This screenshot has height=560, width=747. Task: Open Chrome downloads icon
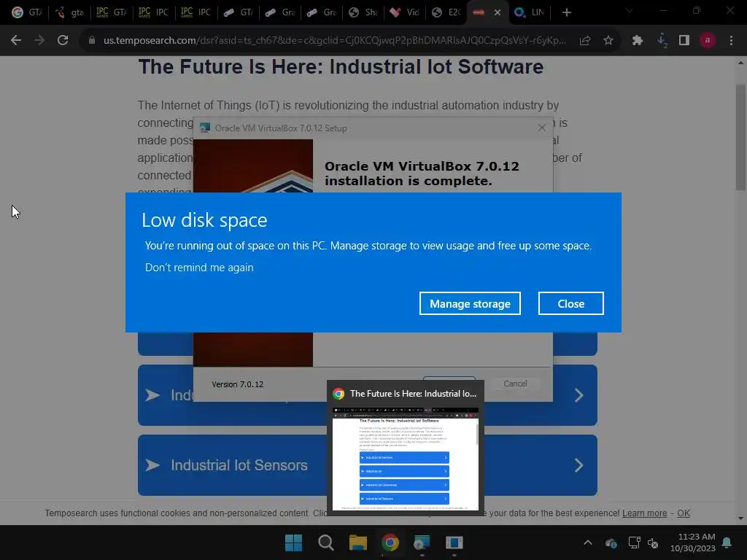point(662,41)
